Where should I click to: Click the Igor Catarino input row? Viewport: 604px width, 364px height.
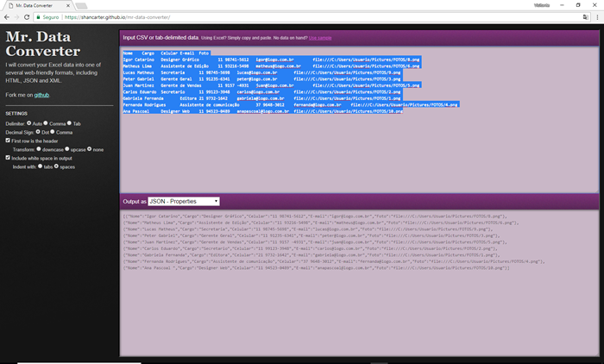[x=272, y=60]
